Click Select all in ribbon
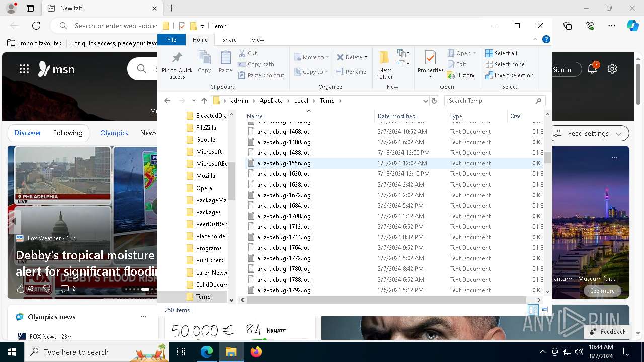 click(501, 53)
